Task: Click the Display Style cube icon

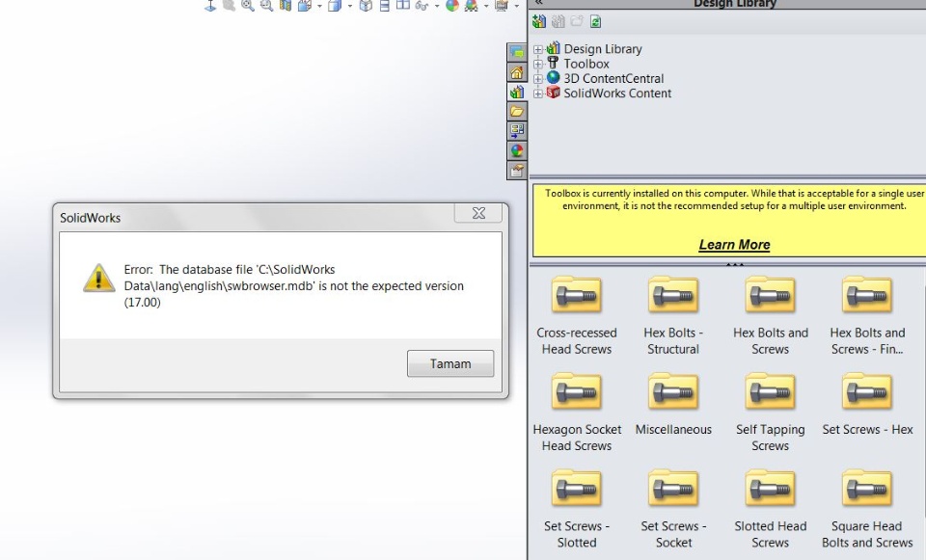Action: 335,6
